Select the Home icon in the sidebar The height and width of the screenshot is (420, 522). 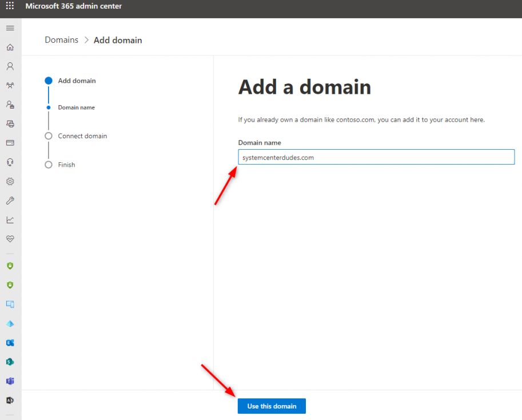click(x=9, y=47)
